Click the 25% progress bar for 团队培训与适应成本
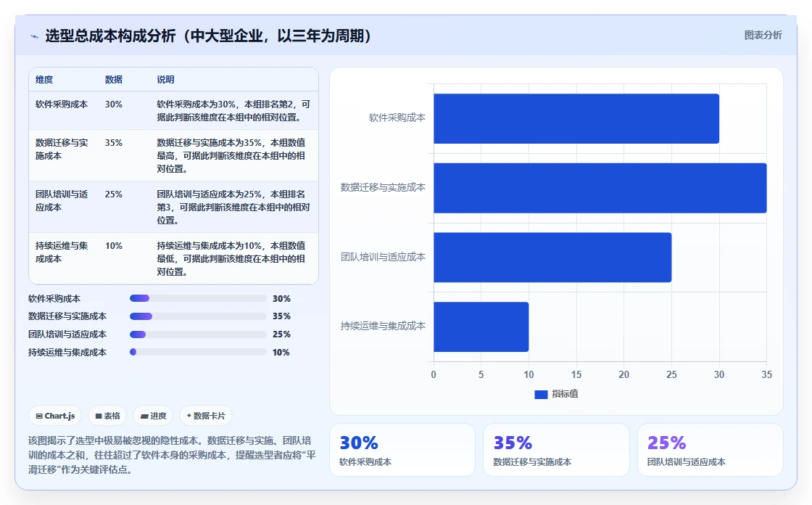This screenshot has width=812, height=505. [x=198, y=334]
